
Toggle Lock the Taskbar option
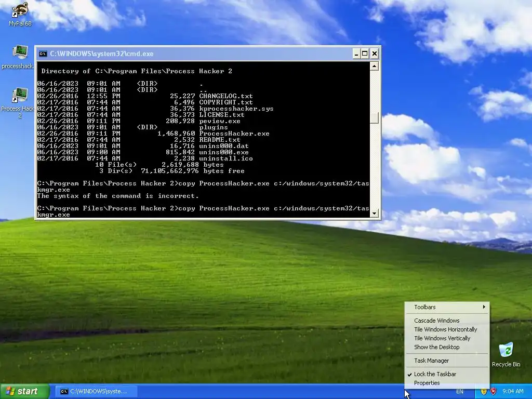pyautogui.click(x=447, y=374)
